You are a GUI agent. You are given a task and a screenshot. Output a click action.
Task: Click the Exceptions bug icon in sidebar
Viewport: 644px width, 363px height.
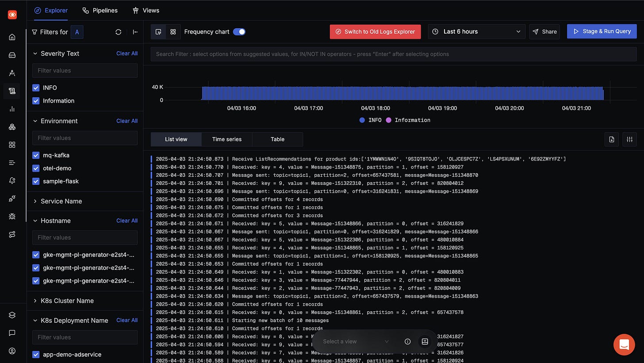point(12,217)
